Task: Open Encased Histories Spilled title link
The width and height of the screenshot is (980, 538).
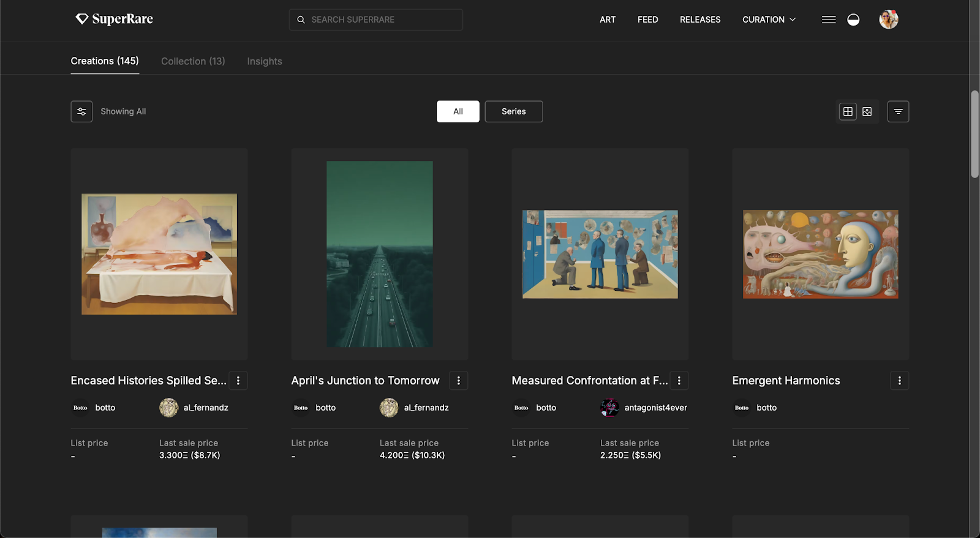Action: [x=148, y=381]
